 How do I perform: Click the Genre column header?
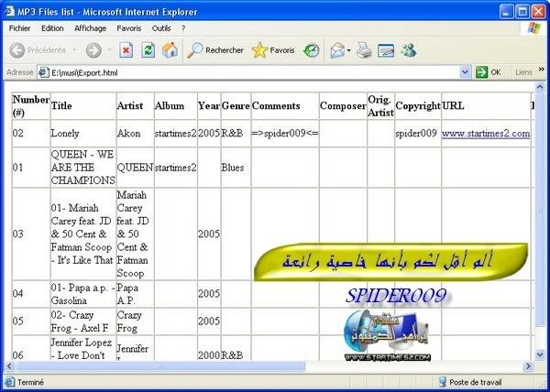pyautogui.click(x=236, y=106)
